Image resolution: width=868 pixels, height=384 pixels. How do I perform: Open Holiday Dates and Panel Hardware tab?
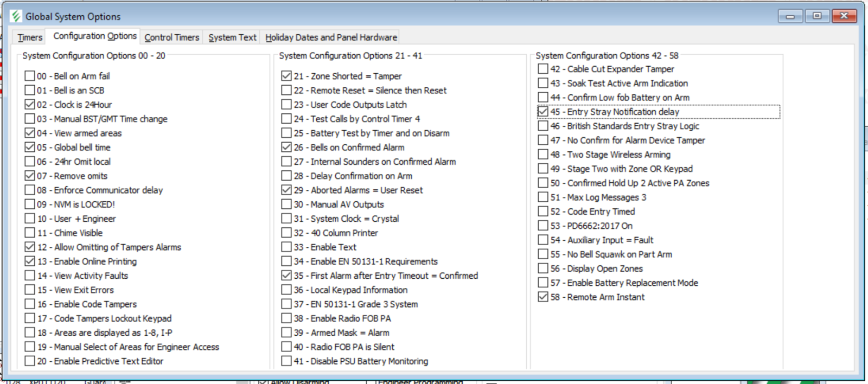331,37
